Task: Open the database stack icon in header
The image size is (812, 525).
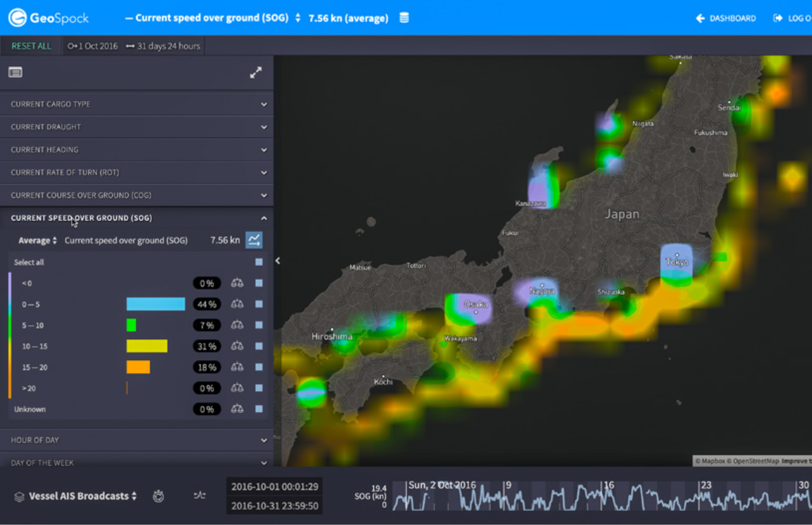Action: pyautogui.click(x=404, y=18)
